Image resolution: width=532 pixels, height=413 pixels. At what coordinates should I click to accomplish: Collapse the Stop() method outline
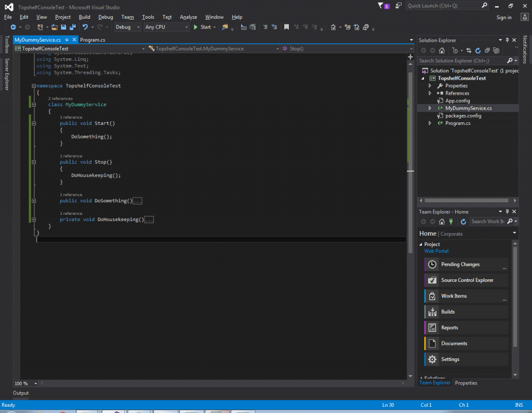[x=34, y=162]
